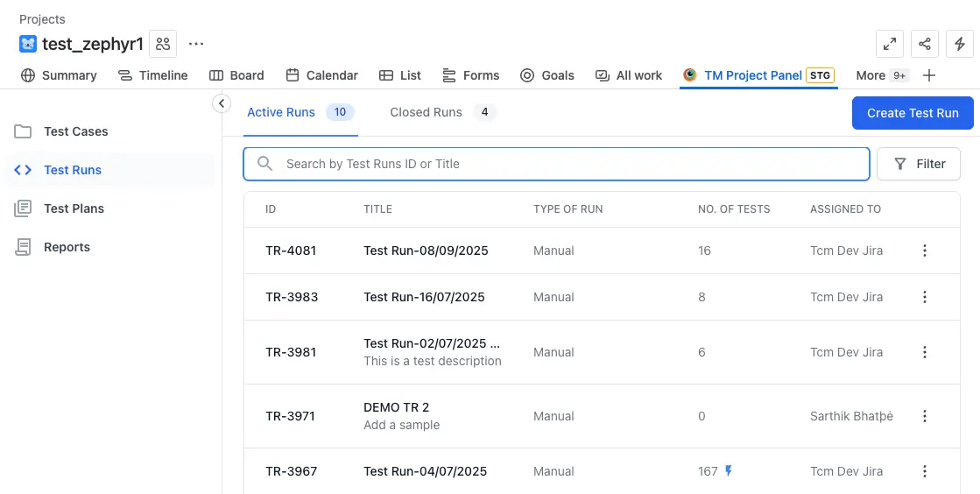Enter full screen with the expand arrows icon

coord(890,44)
